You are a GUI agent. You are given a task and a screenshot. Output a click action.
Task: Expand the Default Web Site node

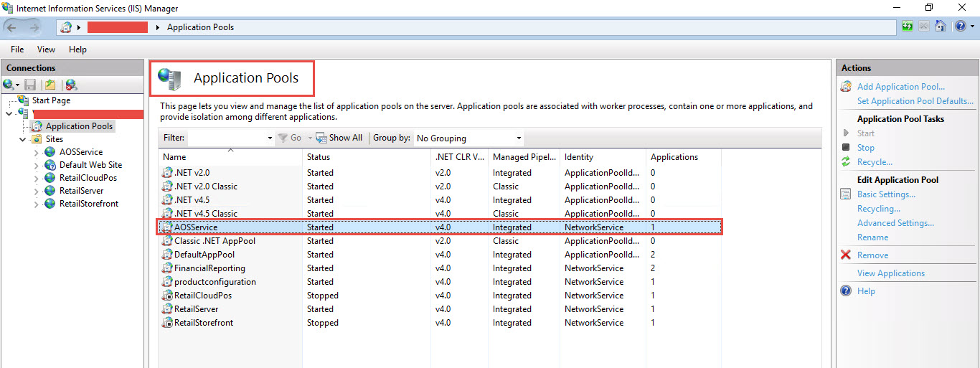tap(37, 165)
